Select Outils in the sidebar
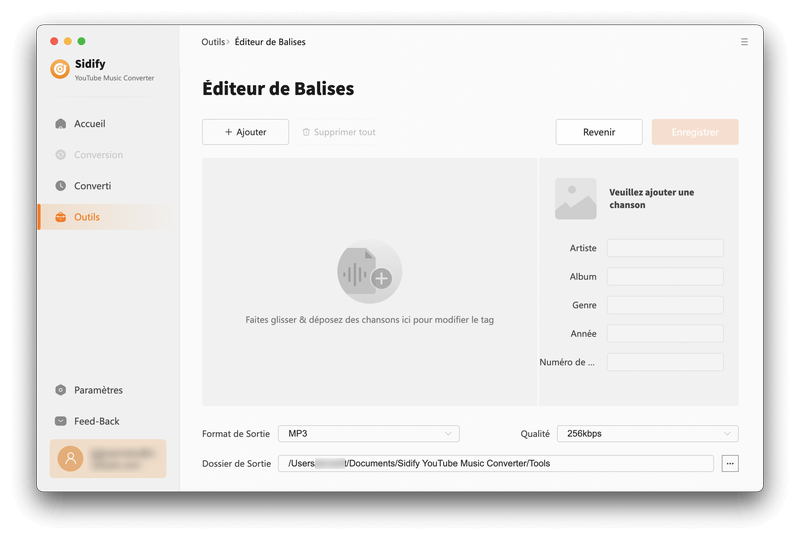This screenshot has height=540, width=800. pos(86,217)
